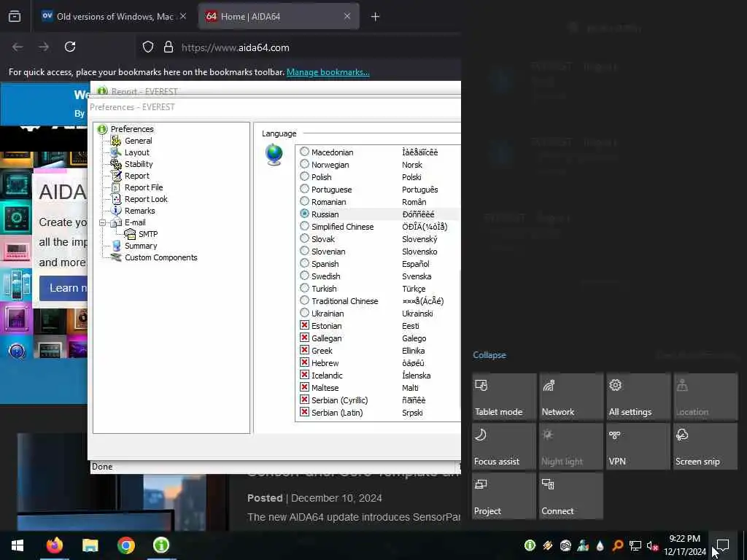
Task: Click the Maltese language row
Action: tap(378, 388)
